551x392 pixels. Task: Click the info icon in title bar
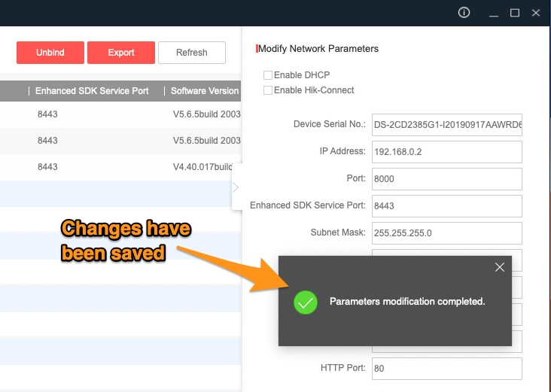point(464,13)
